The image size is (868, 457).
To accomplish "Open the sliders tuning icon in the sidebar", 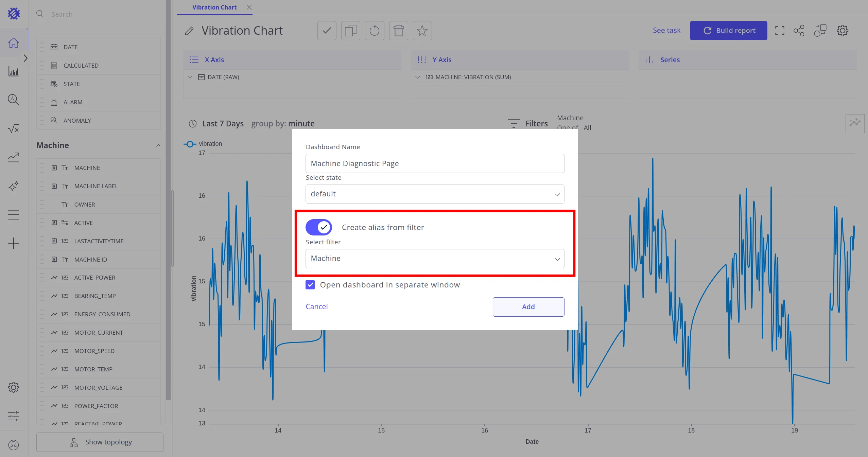I will [14, 416].
